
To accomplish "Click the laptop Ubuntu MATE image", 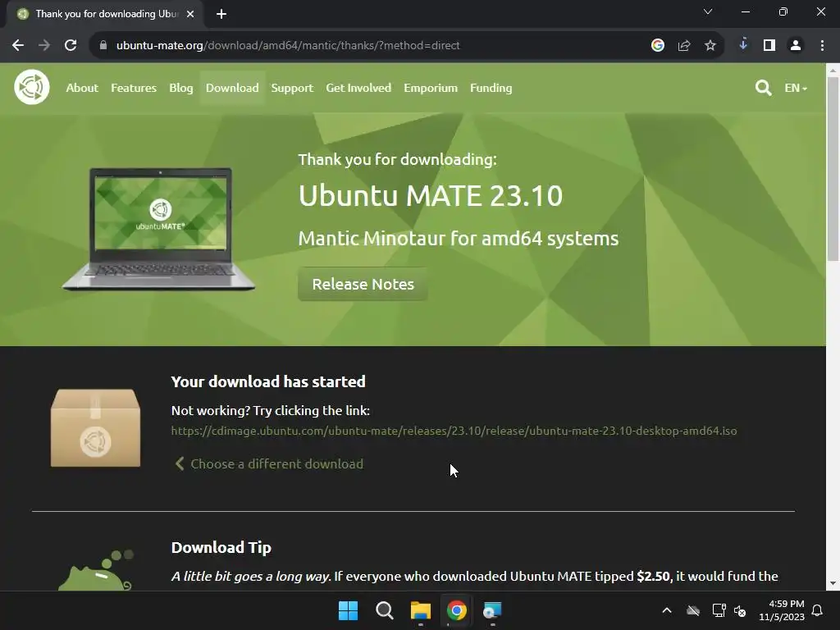I will pyautogui.click(x=158, y=230).
